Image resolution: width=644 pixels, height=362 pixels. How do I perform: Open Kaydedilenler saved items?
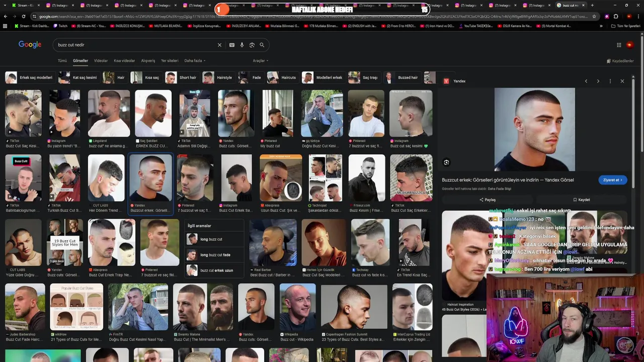pyautogui.click(x=620, y=61)
